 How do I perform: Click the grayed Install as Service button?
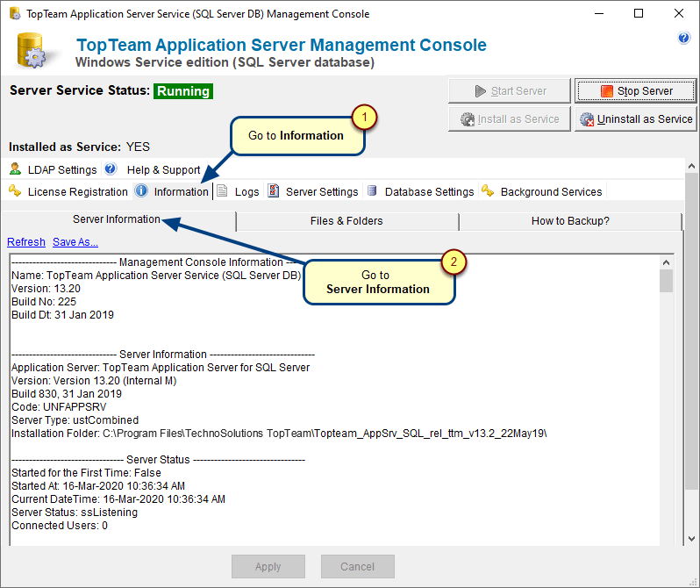point(510,119)
